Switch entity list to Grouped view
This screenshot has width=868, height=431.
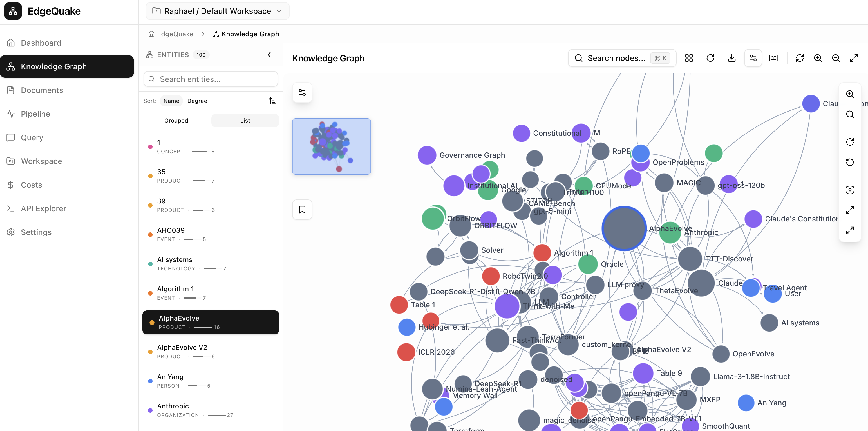pyautogui.click(x=176, y=120)
